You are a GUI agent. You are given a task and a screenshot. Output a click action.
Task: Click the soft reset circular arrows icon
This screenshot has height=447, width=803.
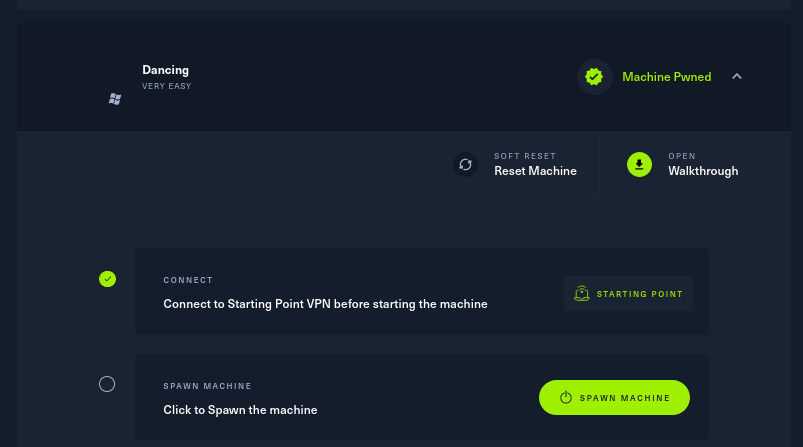[x=465, y=164]
